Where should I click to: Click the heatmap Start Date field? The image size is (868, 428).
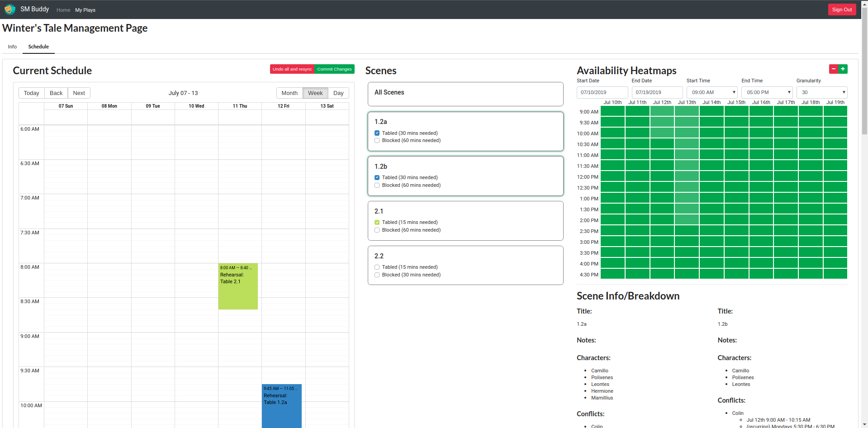[x=602, y=92]
